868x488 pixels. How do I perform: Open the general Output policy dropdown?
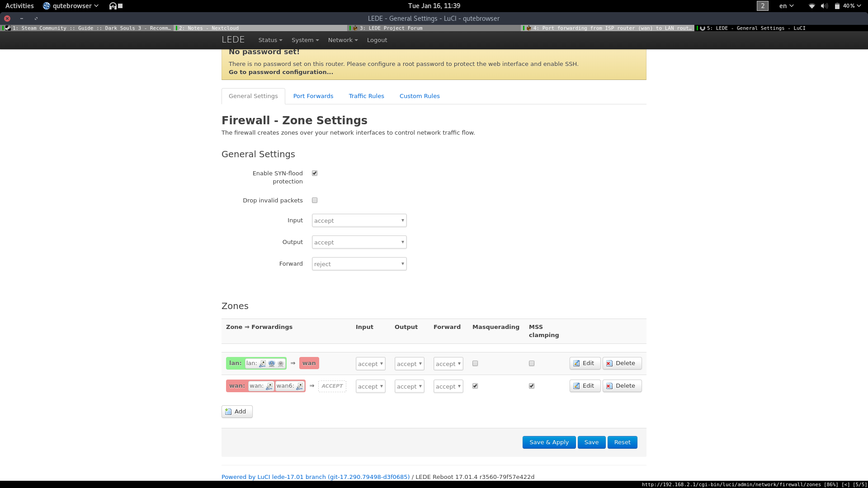[x=359, y=242]
